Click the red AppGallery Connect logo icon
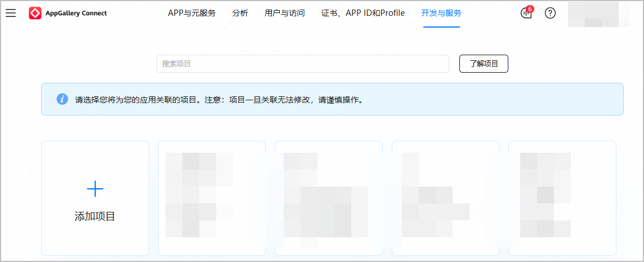The height and width of the screenshot is (262, 644). (35, 13)
